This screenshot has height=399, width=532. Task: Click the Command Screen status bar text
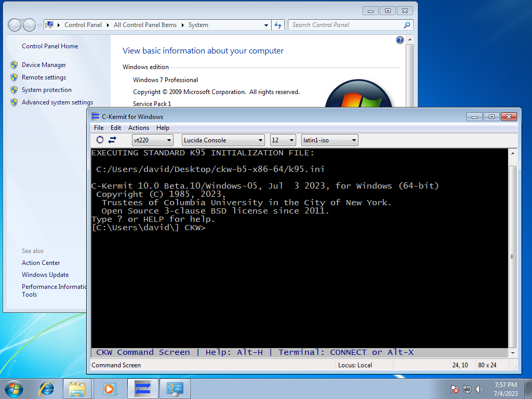pyautogui.click(x=116, y=365)
